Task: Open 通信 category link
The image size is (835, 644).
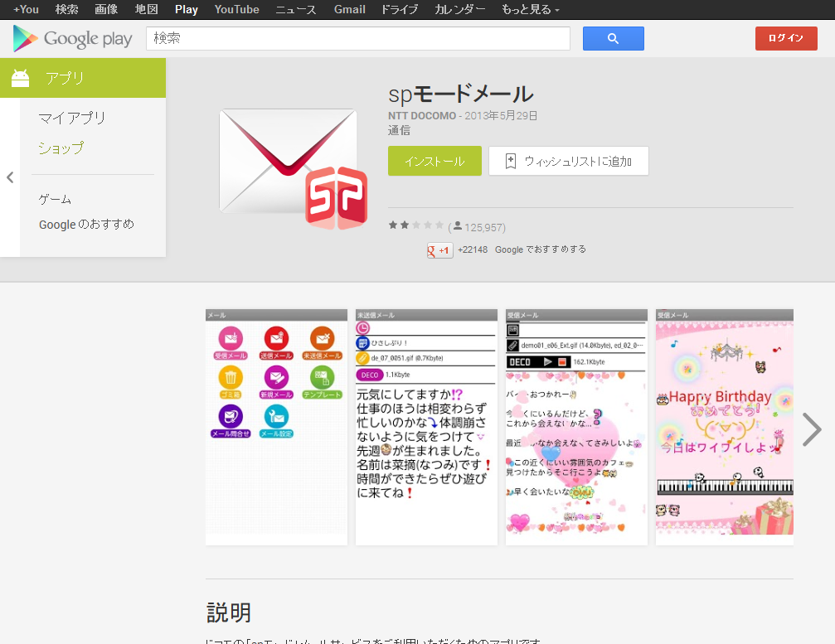Action: [399, 130]
